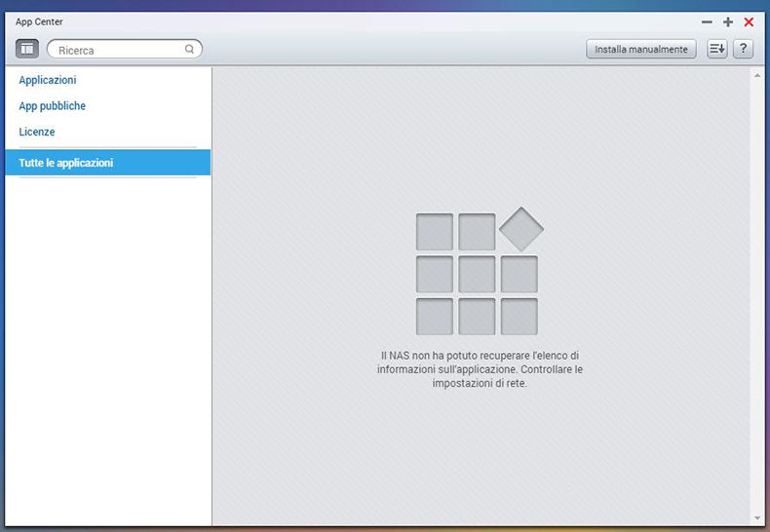Image resolution: width=770 pixels, height=532 pixels.
Task: Click the NAS error message text
Action: click(481, 369)
